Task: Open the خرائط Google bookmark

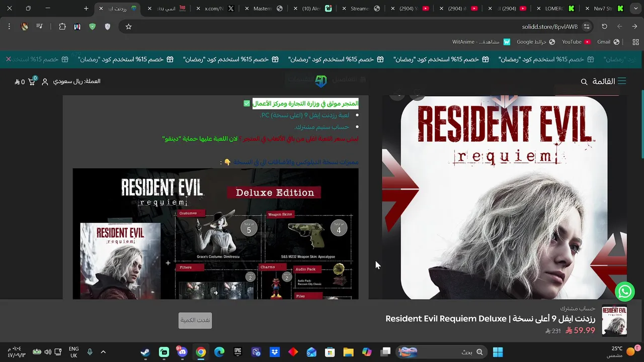Action: [536, 42]
